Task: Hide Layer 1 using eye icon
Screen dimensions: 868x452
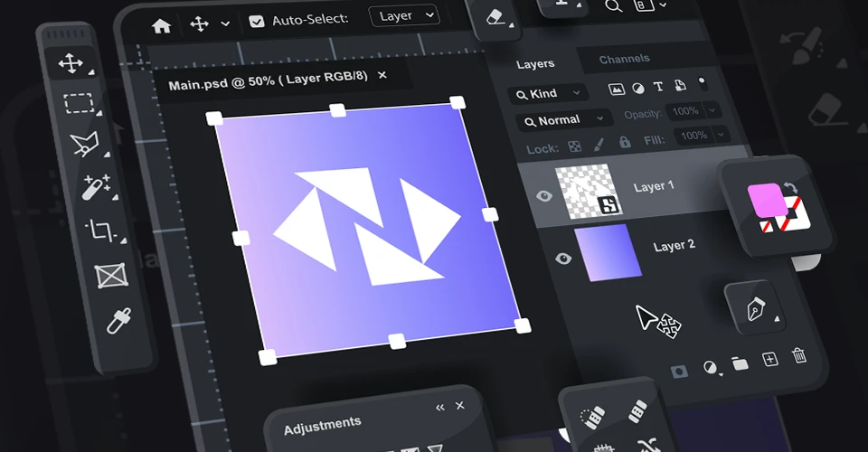Action: click(544, 196)
